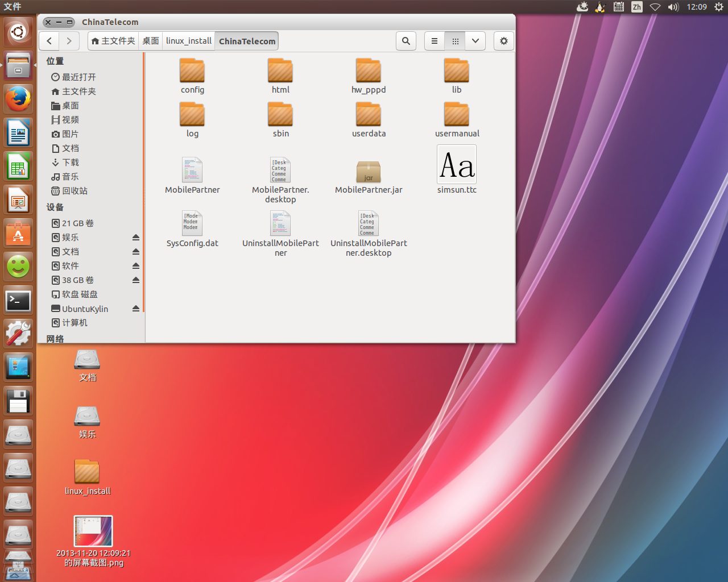Open the sound volume indicator
The width and height of the screenshot is (728, 582).
673,7
